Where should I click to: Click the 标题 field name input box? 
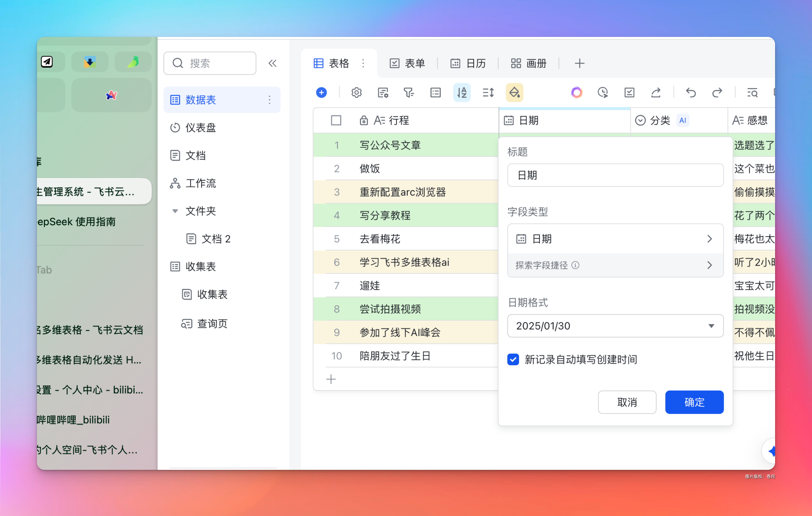click(615, 175)
